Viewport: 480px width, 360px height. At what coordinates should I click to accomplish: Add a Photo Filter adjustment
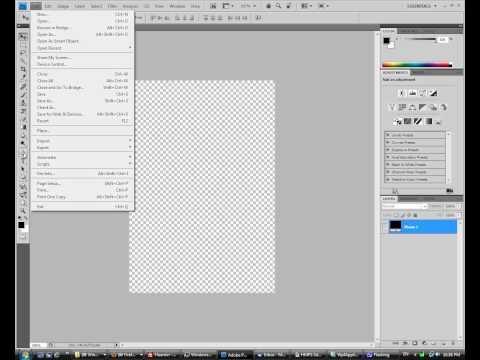tap(433, 107)
